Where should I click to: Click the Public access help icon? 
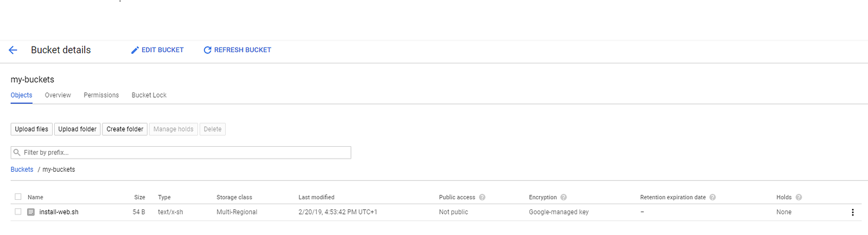click(x=482, y=198)
